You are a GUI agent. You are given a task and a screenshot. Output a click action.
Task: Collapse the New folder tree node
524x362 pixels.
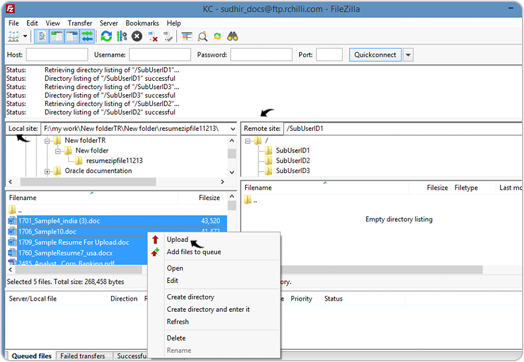[x=58, y=151]
